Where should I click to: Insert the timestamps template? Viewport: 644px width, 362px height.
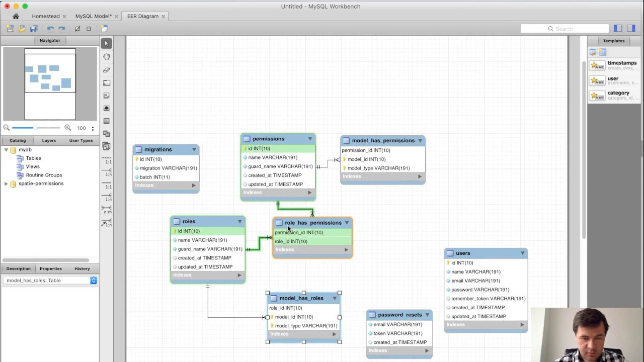[x=614, y=65]
